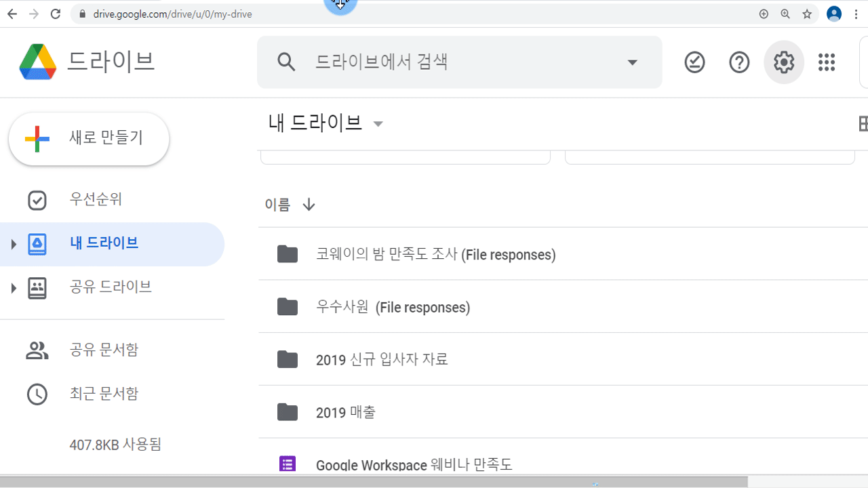Click the 공유 문서함 people icon

37,350
